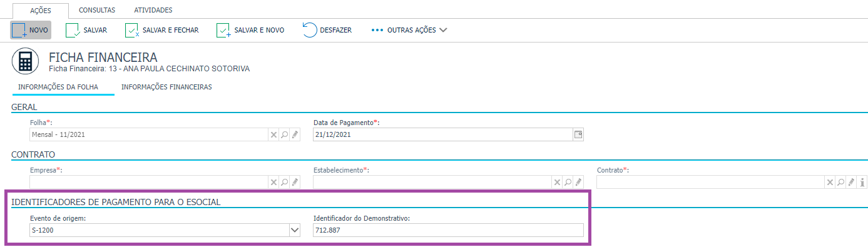The width and height of the screenshot is (868, 252).
Task: Show Contrato info via the i icon
Action: tap(862, 182)
